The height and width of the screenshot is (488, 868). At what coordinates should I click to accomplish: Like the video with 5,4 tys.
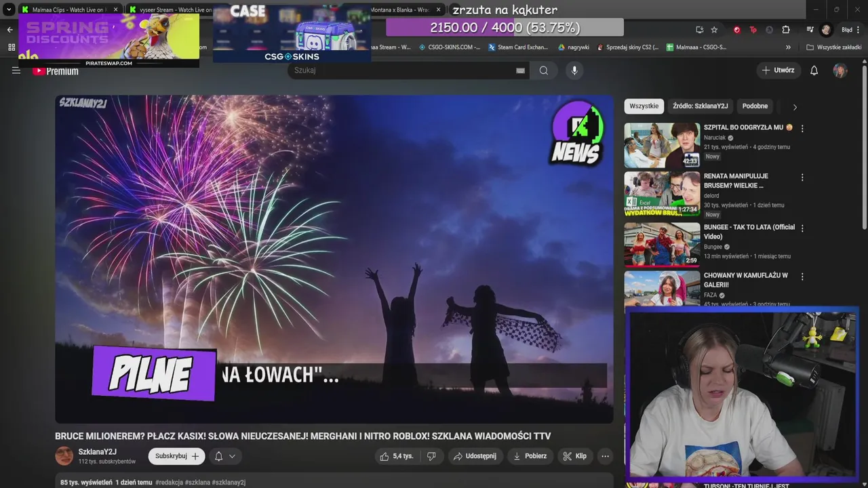point(397,456)
